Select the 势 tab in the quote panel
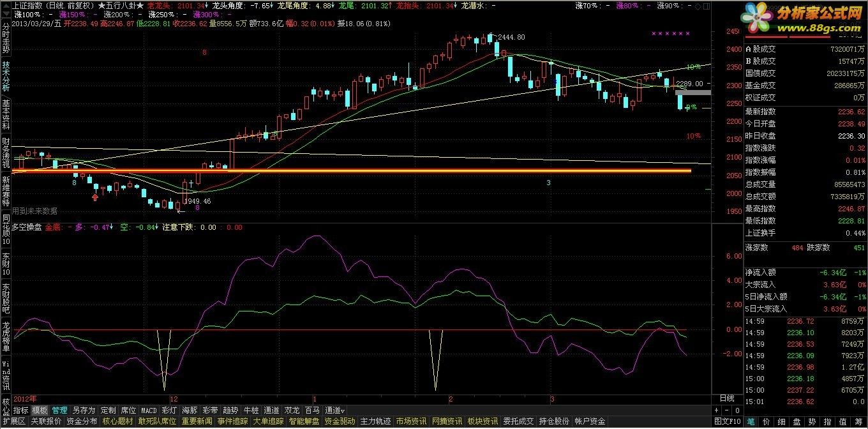Screen dimensions: 868x429 (x=812, y=421)
